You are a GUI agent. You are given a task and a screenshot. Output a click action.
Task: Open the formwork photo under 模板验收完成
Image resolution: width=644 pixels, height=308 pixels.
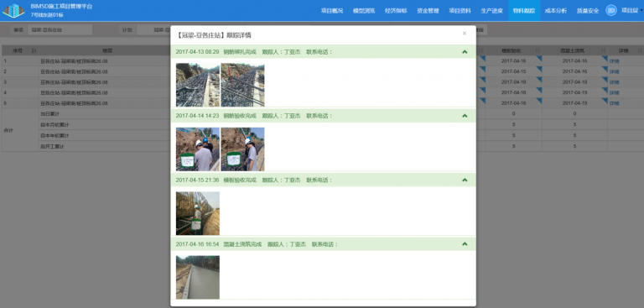tap(198, 213)
